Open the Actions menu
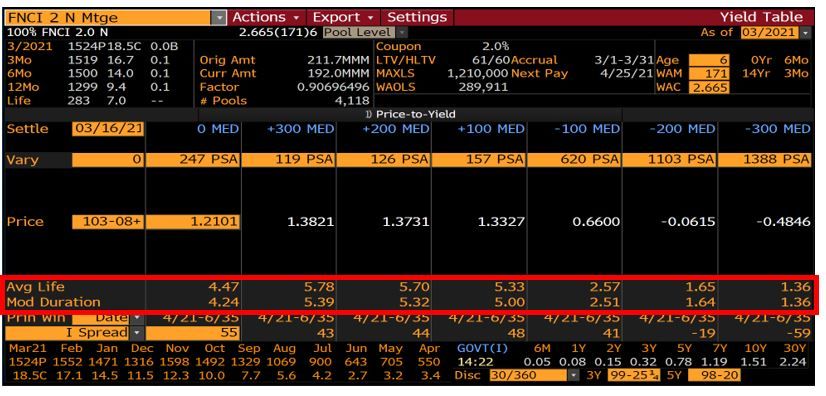Screen dimensions: 826x396 266,17
